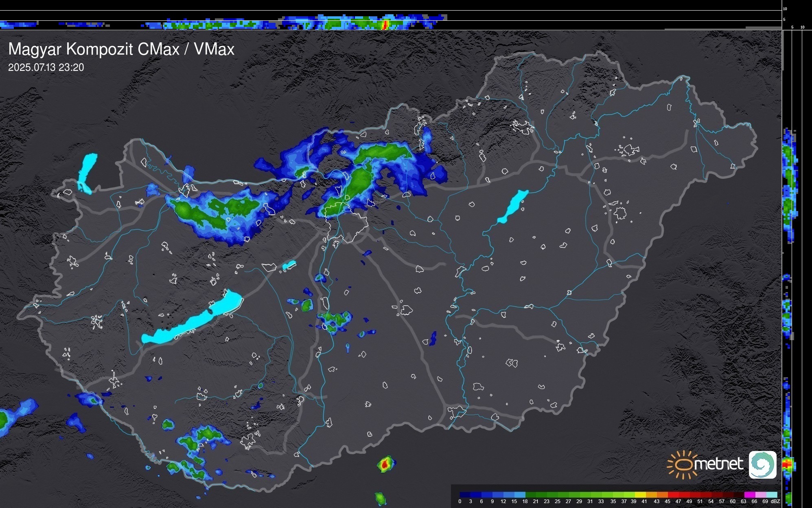Pick the magenta swatch in dBZ legend

[x=749, y=495]
